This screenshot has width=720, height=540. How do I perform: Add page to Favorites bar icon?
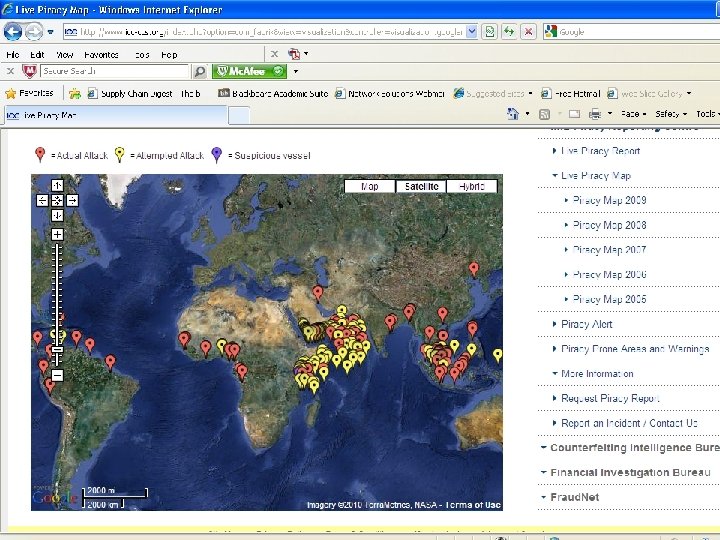tap(75, 94)
